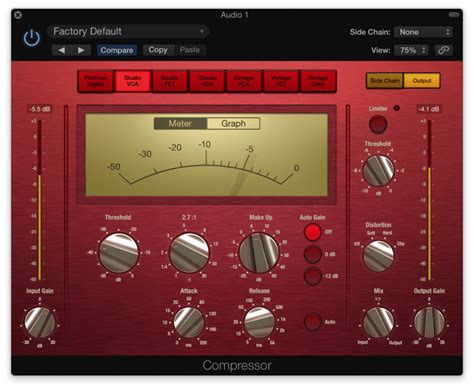Enable the Auto release button
The width and height of the screenshot is (474, 389).
click(313, 322)
